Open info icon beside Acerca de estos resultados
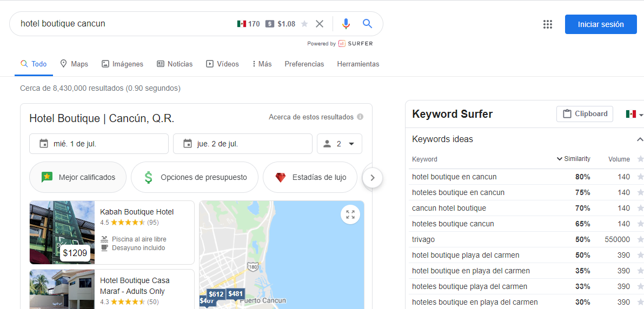 [360, 117]
